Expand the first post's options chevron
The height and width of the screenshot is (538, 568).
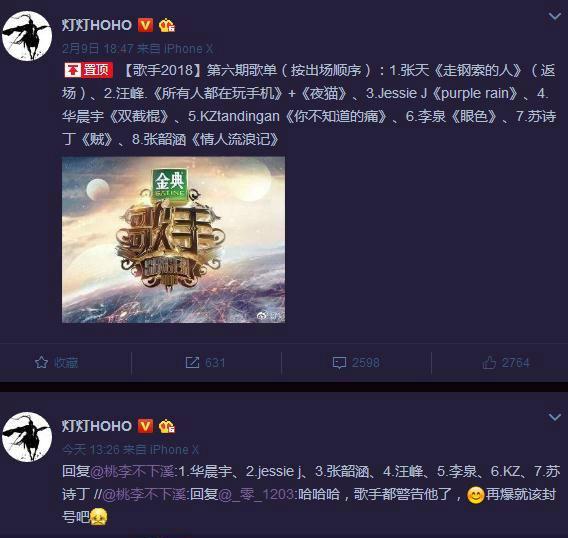555,16
